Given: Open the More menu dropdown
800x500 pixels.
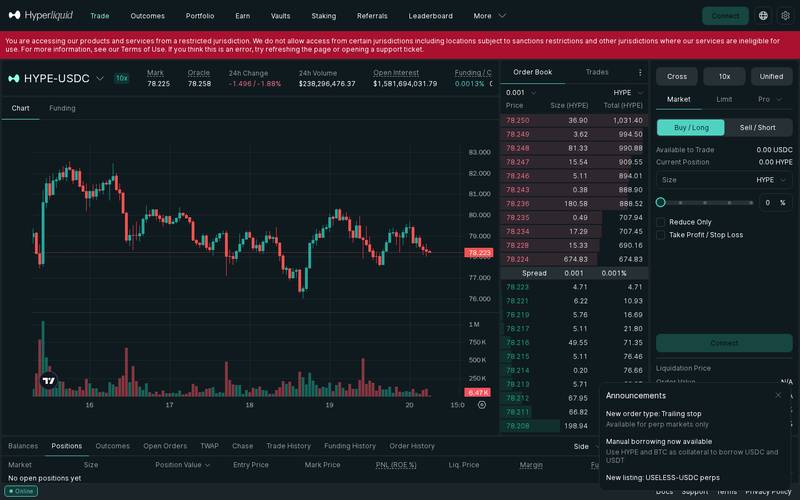Looking at the screenshot, I should (489, 16).
